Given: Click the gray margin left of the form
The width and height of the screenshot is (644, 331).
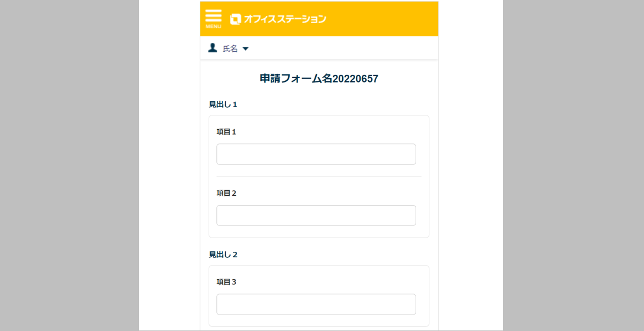Looking at the screenshot, I should pos(69,164).
